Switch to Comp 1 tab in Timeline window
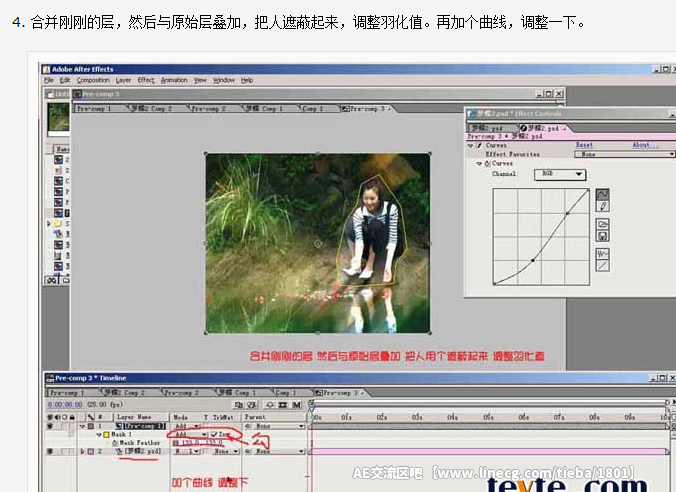 286,393
